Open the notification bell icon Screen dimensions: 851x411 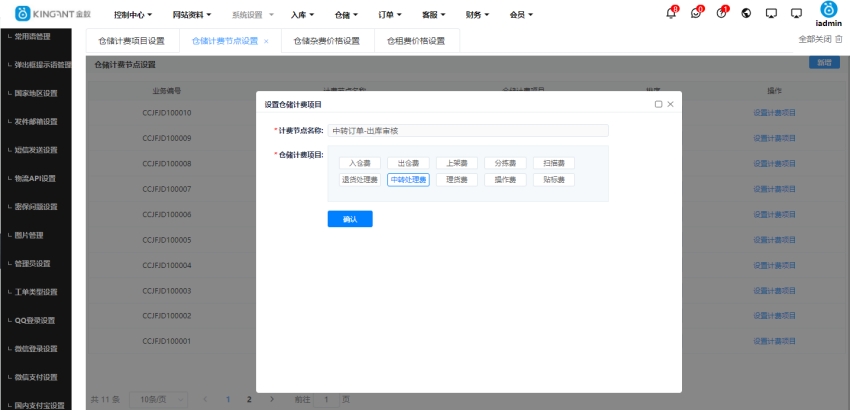point(671,14)
